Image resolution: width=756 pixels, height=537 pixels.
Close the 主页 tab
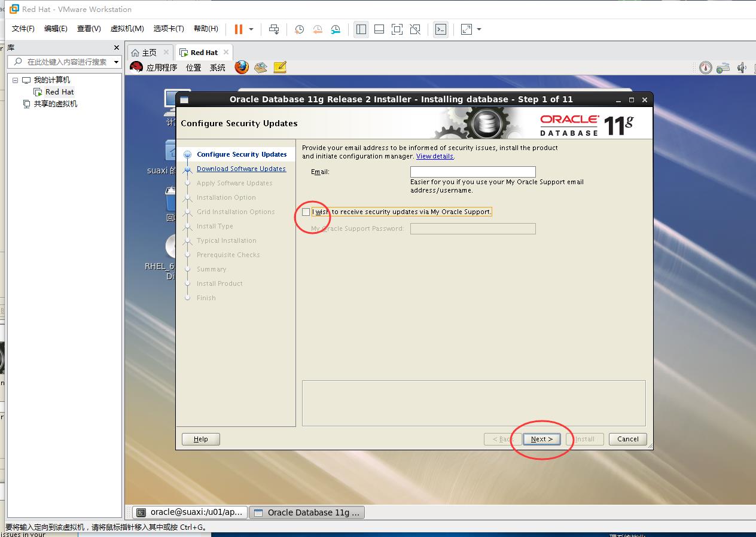click(166, 52)
